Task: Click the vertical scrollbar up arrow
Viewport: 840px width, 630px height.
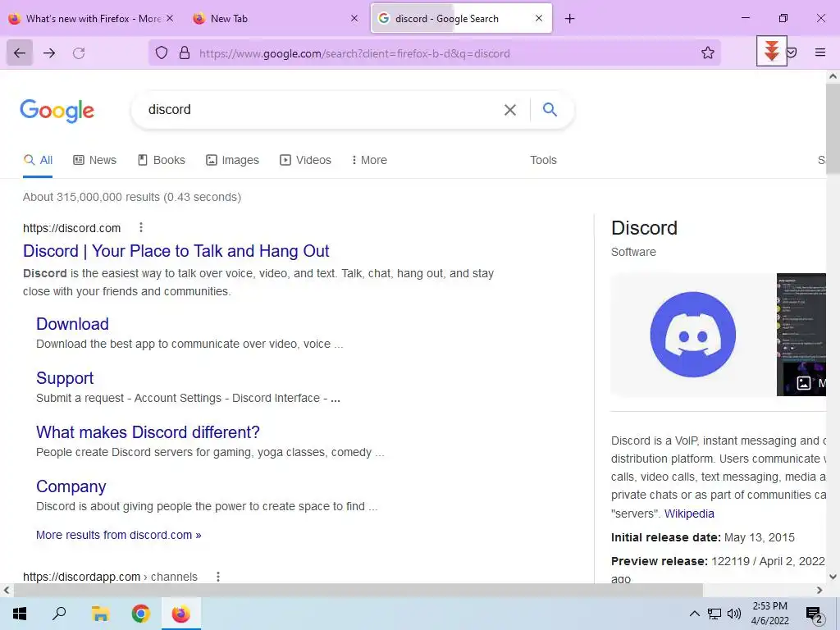Action: [833, 76]
